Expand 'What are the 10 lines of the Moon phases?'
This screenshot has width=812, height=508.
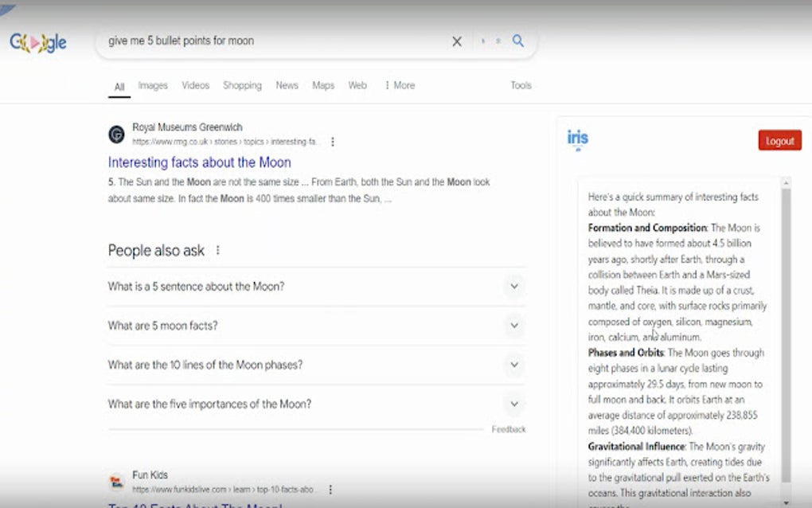coord(514,365)
